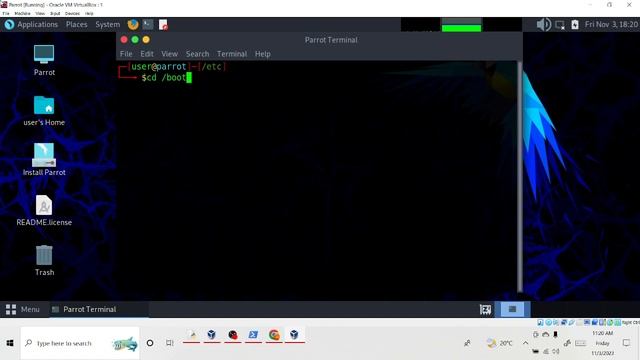Open the clock showing Fri Nov 3

611,24
